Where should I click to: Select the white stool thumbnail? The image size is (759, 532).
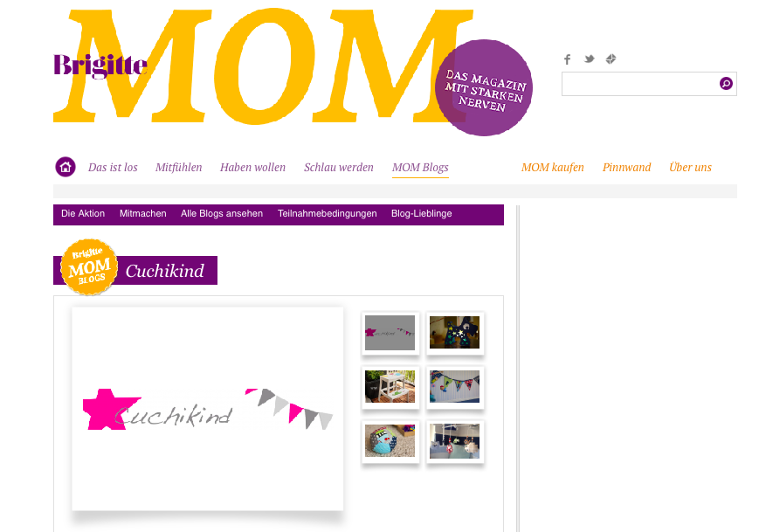tap(390, 387)
